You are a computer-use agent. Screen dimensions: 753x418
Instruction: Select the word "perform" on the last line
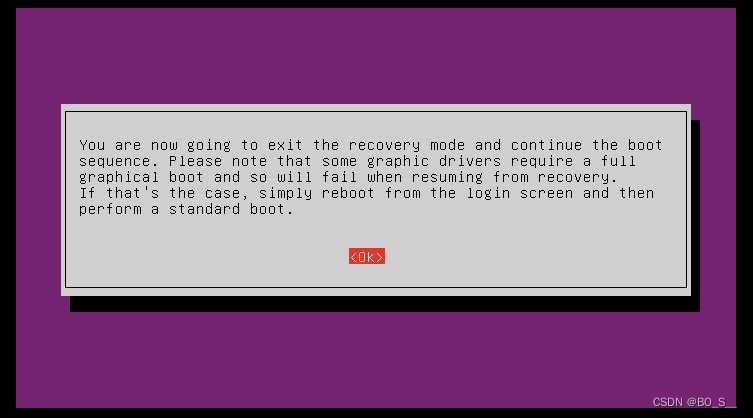(x=110, y=209)
